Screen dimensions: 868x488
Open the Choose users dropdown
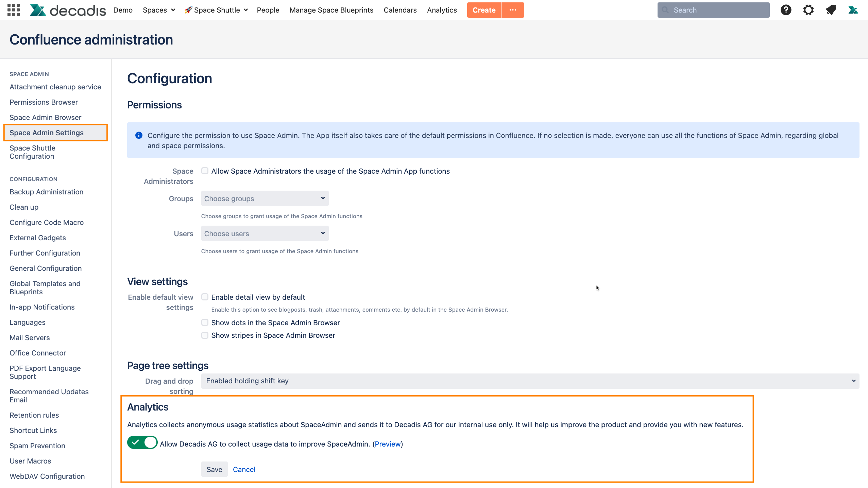(265, 233)
